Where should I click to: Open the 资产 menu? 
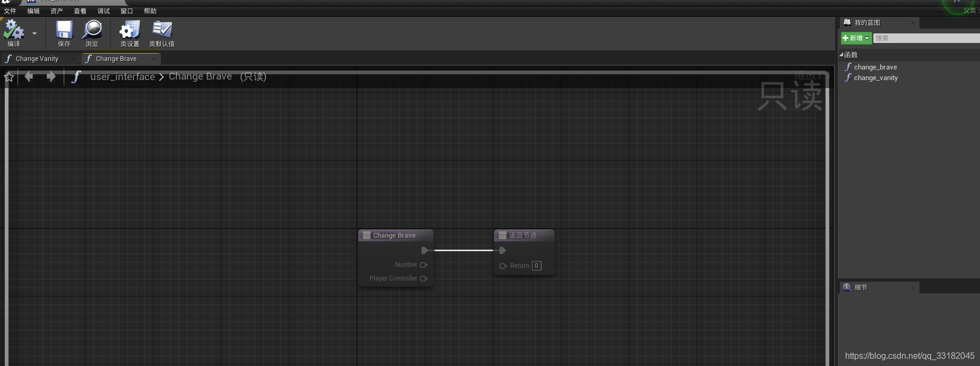pos(57,11)
